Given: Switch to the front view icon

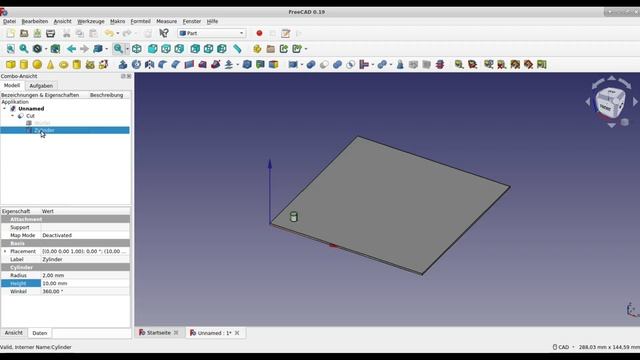Looking at the screenshot, I should (x=152, y=49).
